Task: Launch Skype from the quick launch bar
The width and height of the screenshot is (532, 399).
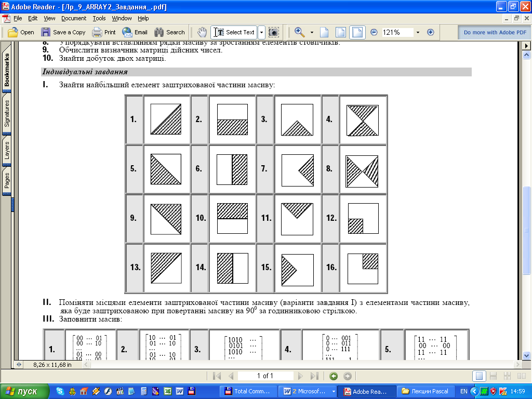Action: pyautogui.click(x=60, y=391)
